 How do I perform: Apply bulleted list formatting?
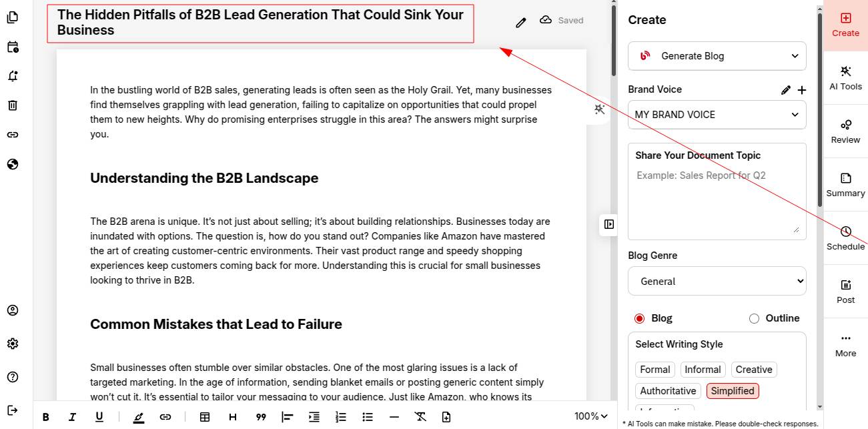click(368, 417)
